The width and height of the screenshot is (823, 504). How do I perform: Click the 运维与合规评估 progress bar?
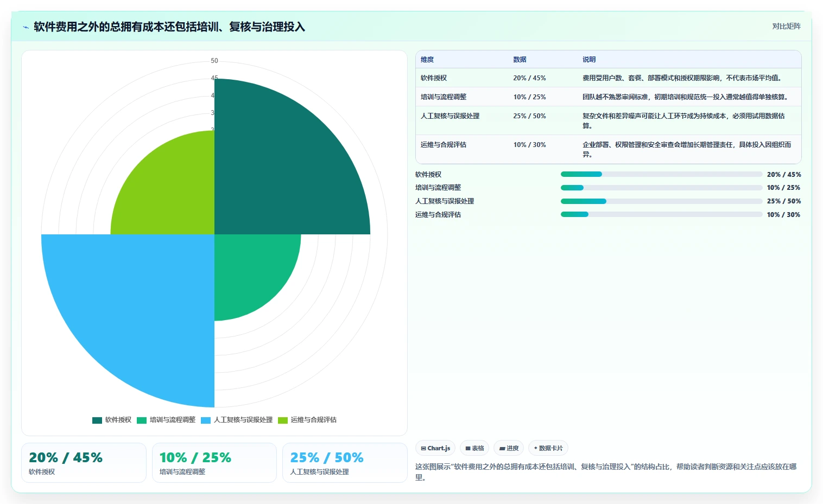point(661,214)
